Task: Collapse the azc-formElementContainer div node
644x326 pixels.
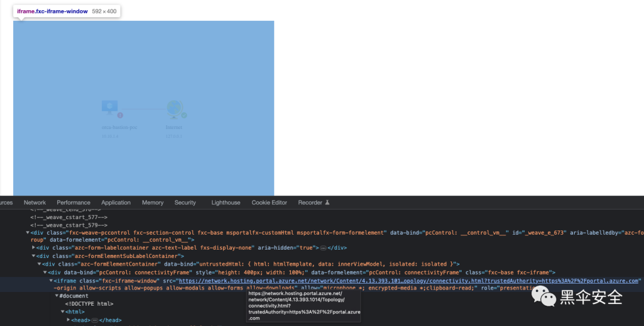Action: pos(39,264)
